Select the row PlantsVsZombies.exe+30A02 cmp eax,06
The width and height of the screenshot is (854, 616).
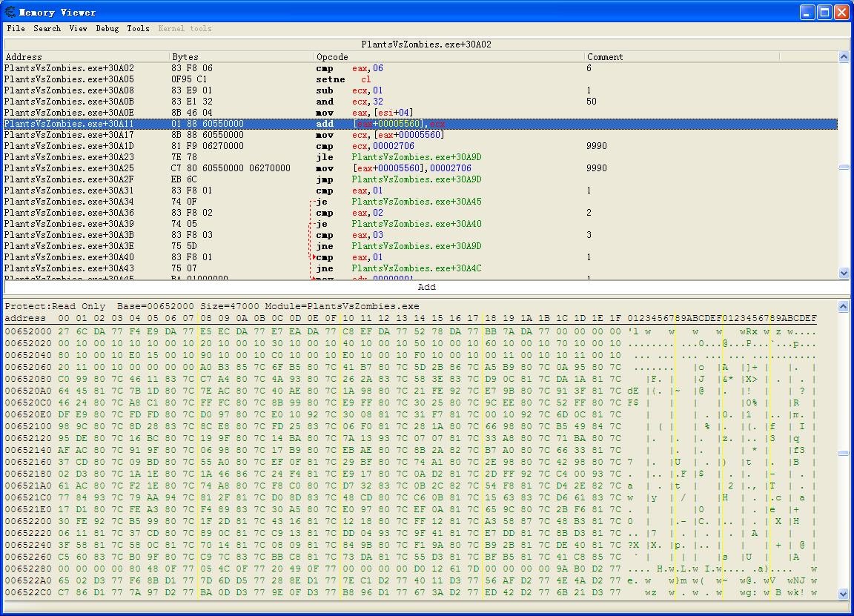pyautogui.click(x=420, y=68)
